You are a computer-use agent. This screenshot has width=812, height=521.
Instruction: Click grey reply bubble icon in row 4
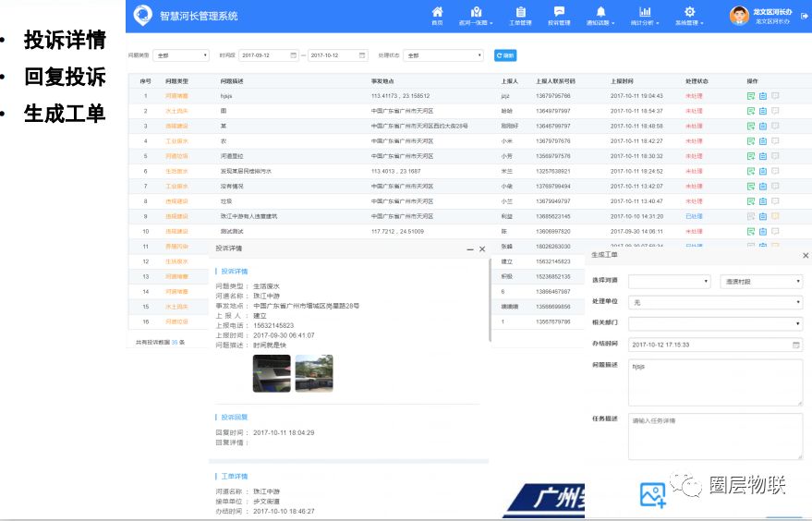tap(775, 140)
